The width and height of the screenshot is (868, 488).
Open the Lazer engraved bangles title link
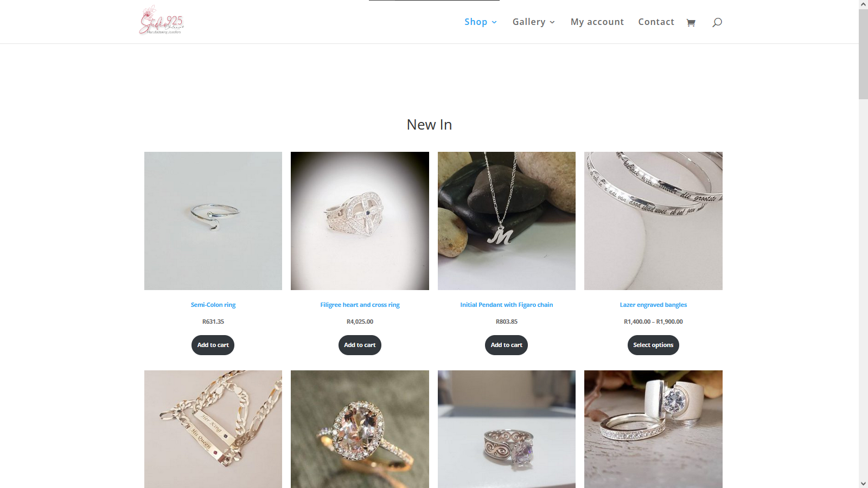[x=653, y=305]
